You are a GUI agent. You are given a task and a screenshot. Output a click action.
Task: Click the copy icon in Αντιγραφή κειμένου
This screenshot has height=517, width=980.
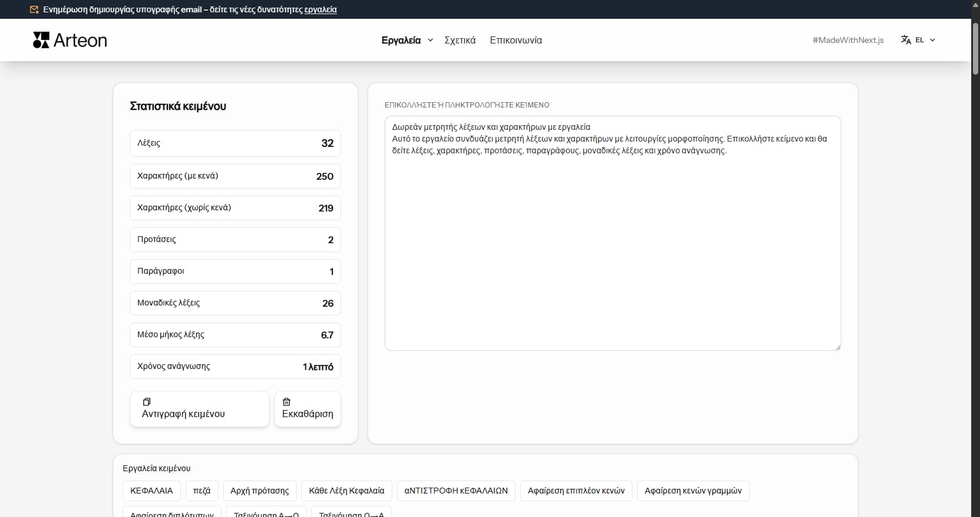pos(147,402)
